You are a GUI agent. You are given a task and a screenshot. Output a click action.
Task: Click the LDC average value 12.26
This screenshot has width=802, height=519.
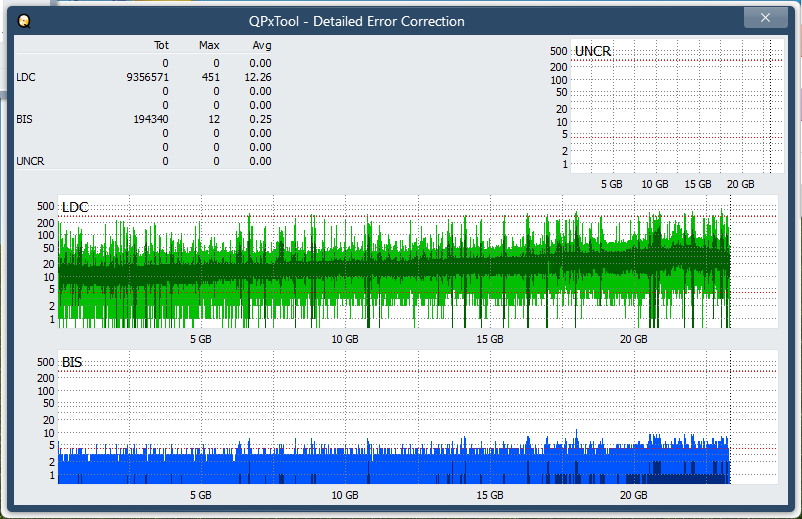tap(258, 77)
